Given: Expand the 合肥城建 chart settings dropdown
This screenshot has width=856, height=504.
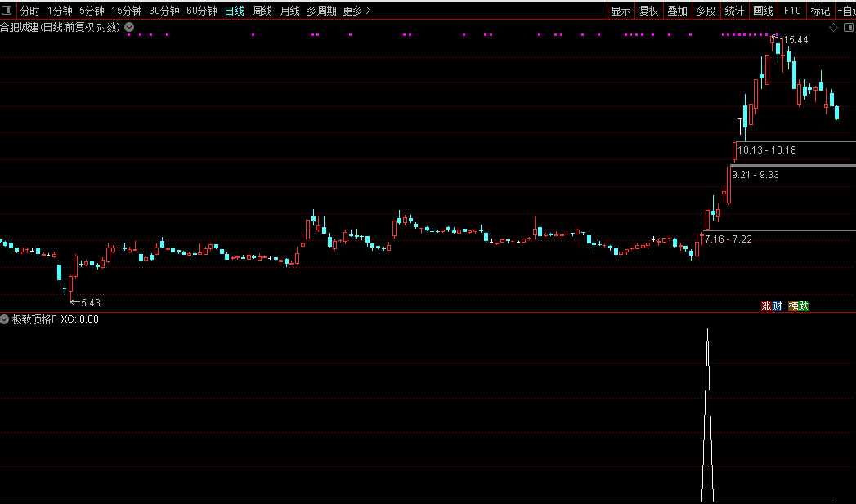Looking at the screenshot, I should pyautogui.click(x=129, y=27).
